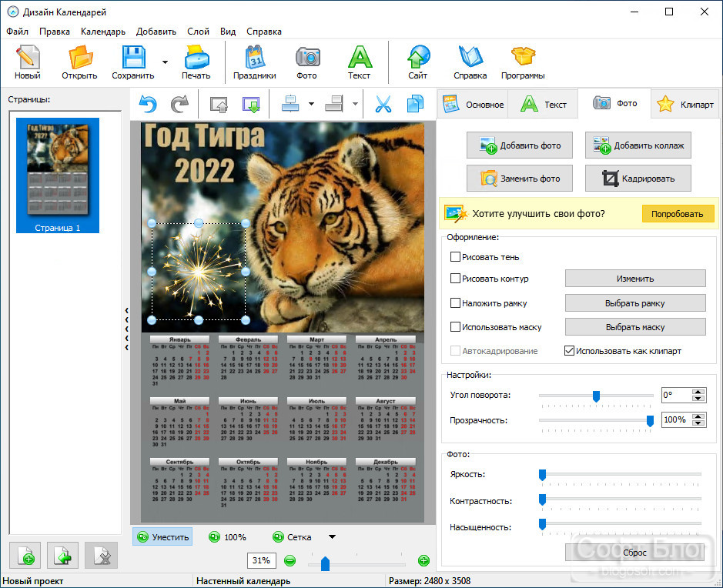Uncheck Использовать как клипарт
Viewport: 723px width, 588px height.
570,351
